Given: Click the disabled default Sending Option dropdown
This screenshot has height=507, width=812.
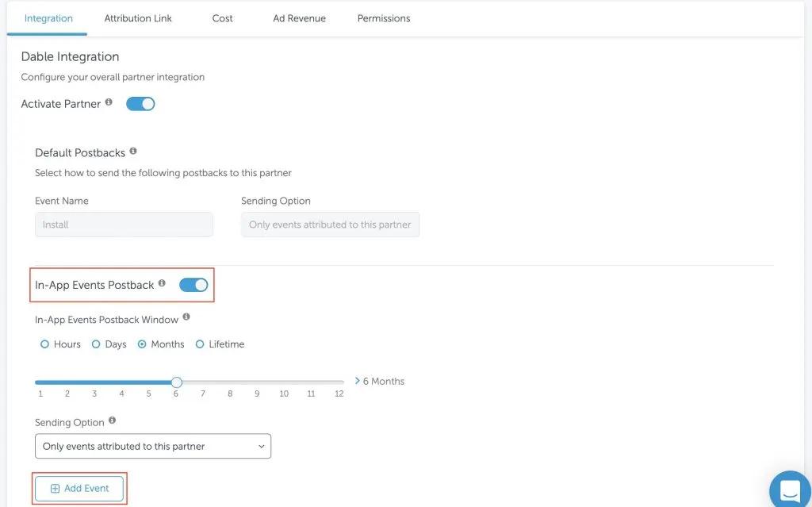Looking at the screenshot, I should 330,225.
